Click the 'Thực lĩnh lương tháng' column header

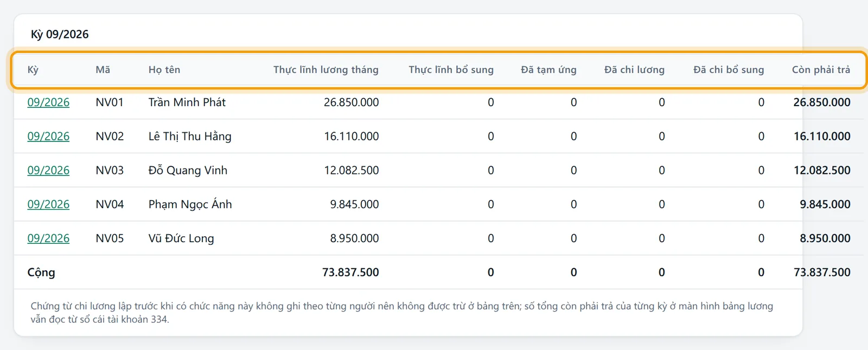click(x=326, y=70)
